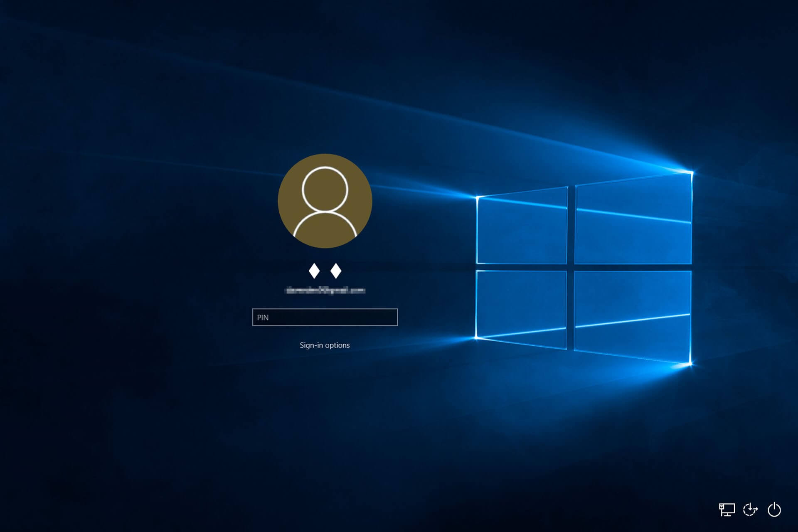Click the left diamond in the username
The image size is (798, 532).
314,271
